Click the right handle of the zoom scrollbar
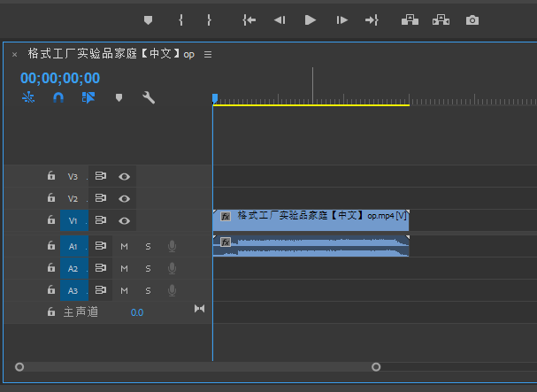 [376, 366]
